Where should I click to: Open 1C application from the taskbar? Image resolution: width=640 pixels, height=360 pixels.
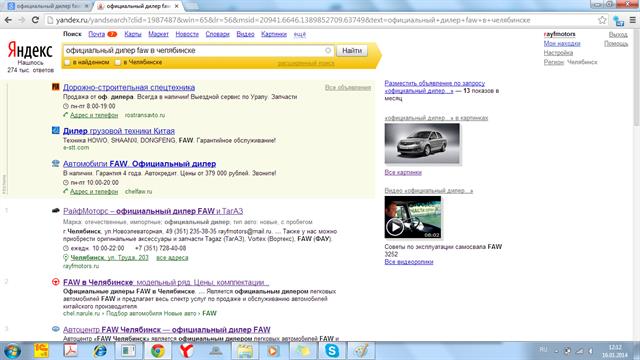coord(41,351)
